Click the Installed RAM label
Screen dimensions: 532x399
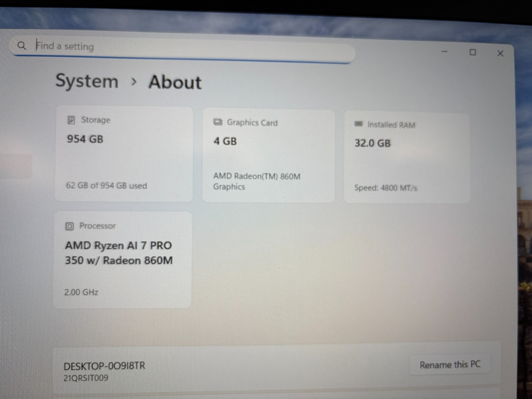click(391, 125)
